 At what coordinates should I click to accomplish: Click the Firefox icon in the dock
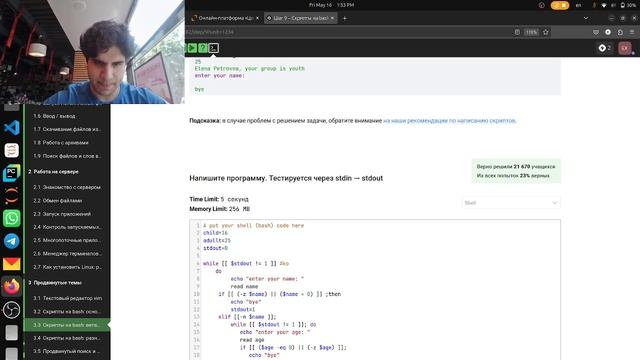(x=11, y=287)
